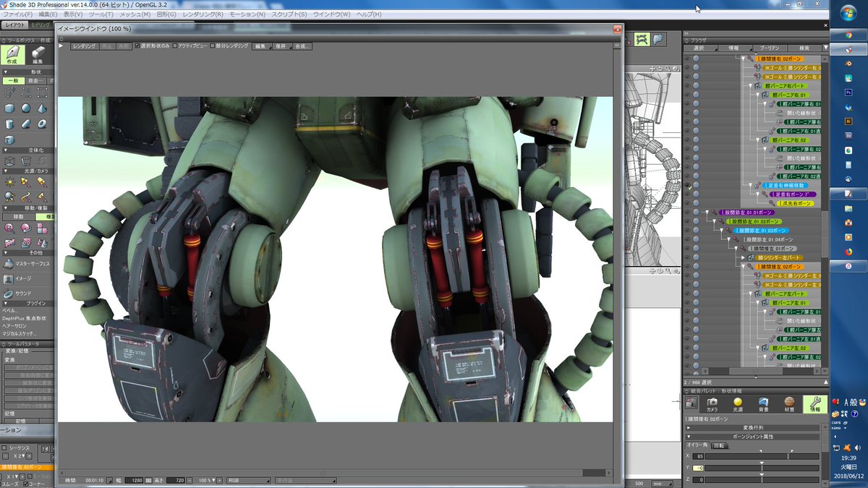Click the 保存 button in image window

[281, 46]
